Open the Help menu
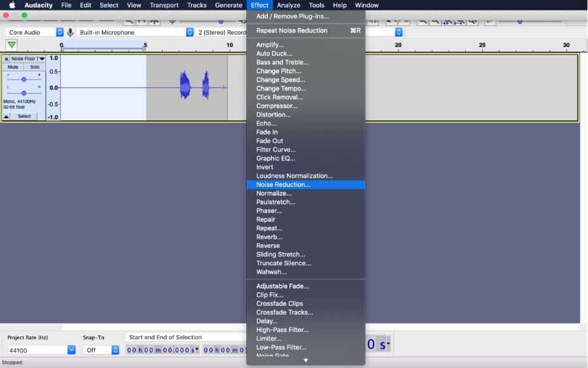The height and width of the screenshot is (368, 588). [x=340, y=5]
